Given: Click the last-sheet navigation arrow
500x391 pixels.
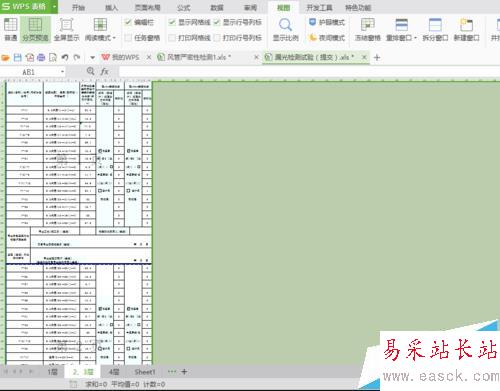Looking at the screenshot, I should pyautogui.click(x=31, y=372).
